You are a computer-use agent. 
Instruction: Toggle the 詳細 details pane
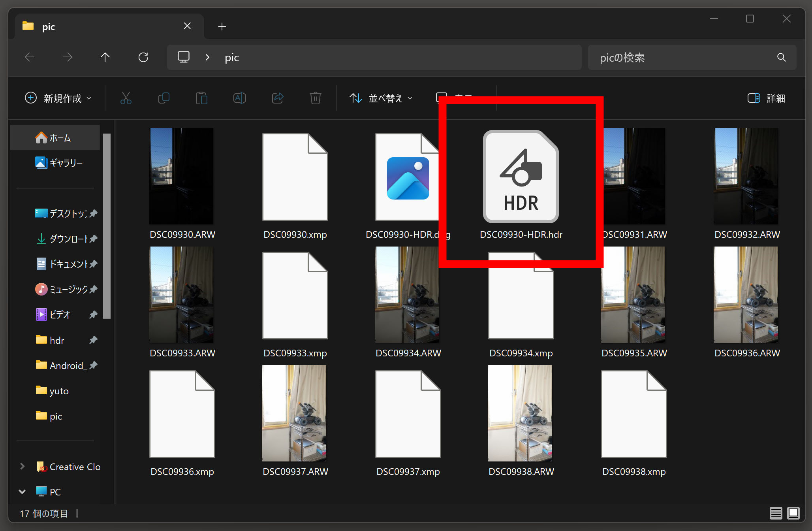(x=766, y=98)
